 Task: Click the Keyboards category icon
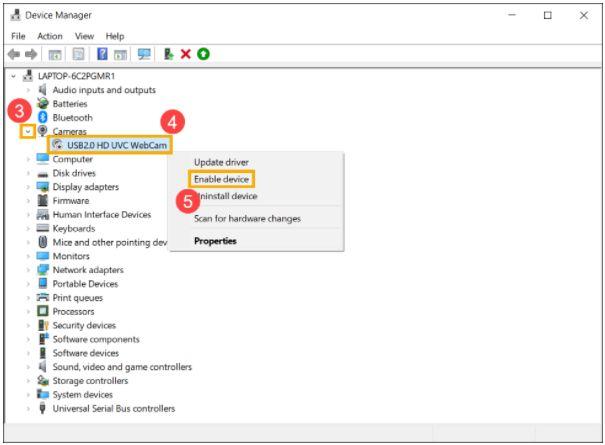42,228
